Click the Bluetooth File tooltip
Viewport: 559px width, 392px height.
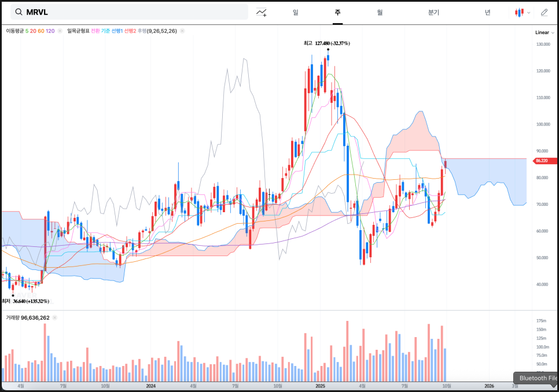pyautogui.click(x=538, y=378)
